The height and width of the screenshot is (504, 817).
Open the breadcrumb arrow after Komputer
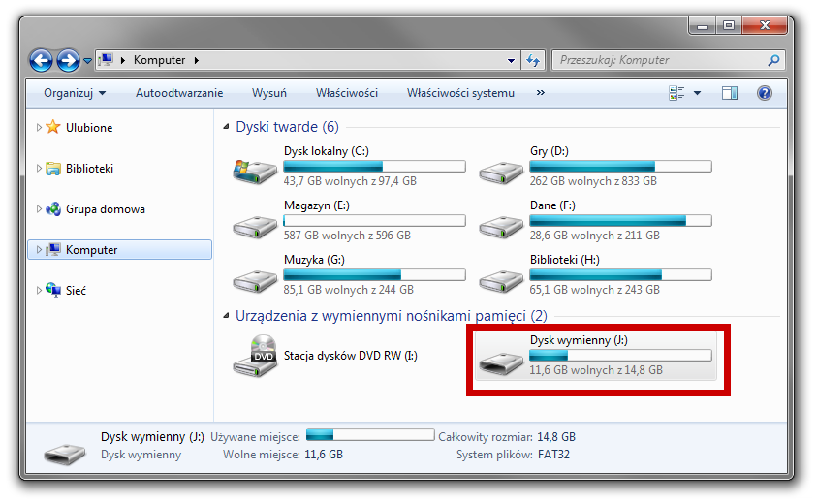[197, 60]
